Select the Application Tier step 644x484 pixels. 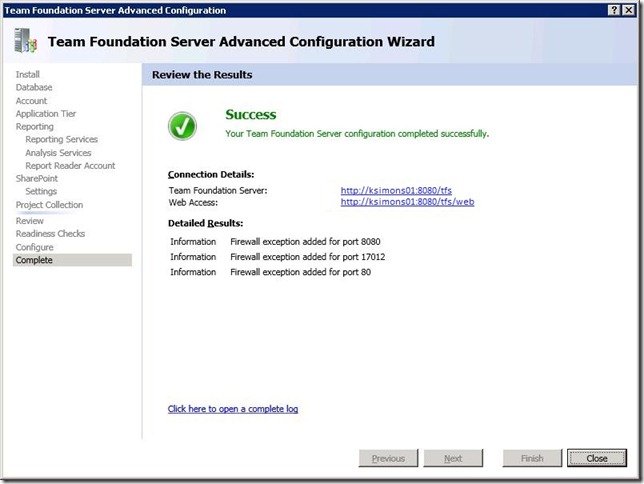point(46,114)
